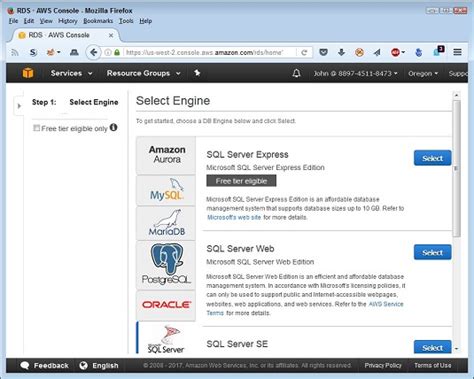Select the PostgreSQL elephant logo
Screen dimensions: 474x379
coord(166,265)
